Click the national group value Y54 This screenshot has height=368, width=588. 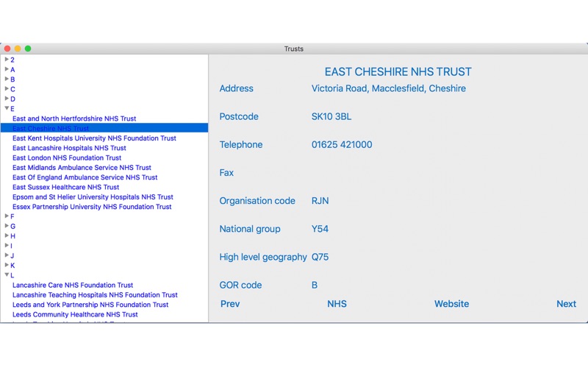pyautogui.click(x=320, y=229)
